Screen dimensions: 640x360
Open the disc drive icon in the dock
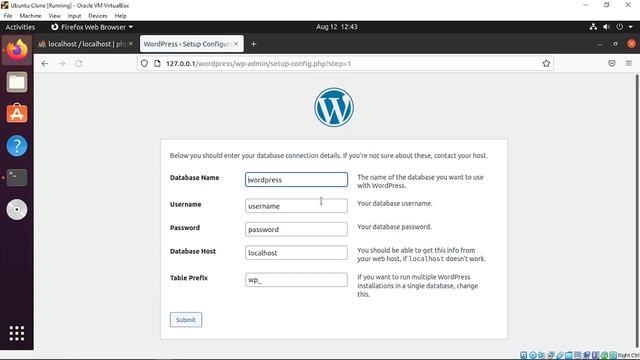pos(17,210)
